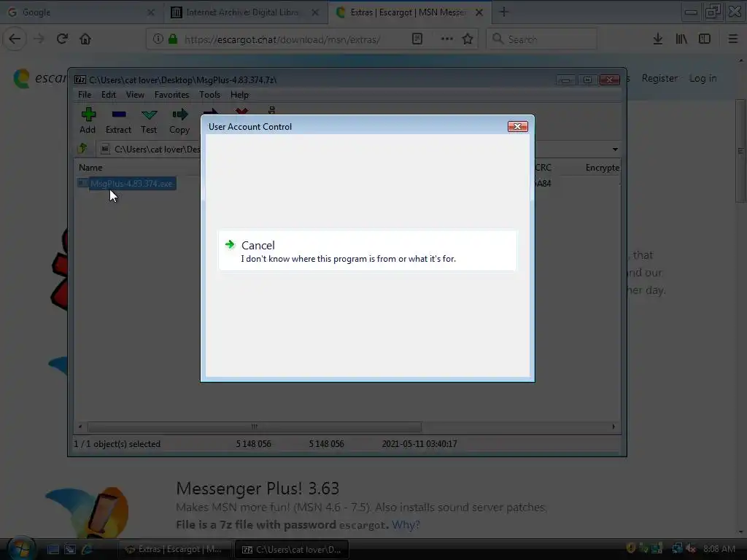The height and width of the screenshot is (560, 747).
Task: Close the Google tab
Action: tap(150, 12)
